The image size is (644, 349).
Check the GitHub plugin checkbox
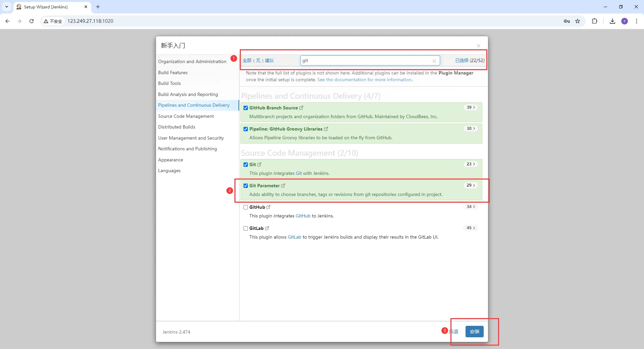pos(246,207)
